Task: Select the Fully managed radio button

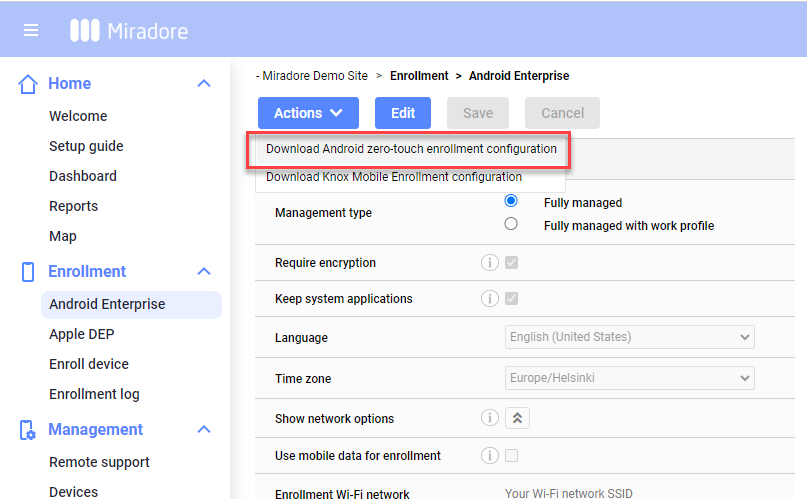Action: pyautogui.click(x=512, y=201)
